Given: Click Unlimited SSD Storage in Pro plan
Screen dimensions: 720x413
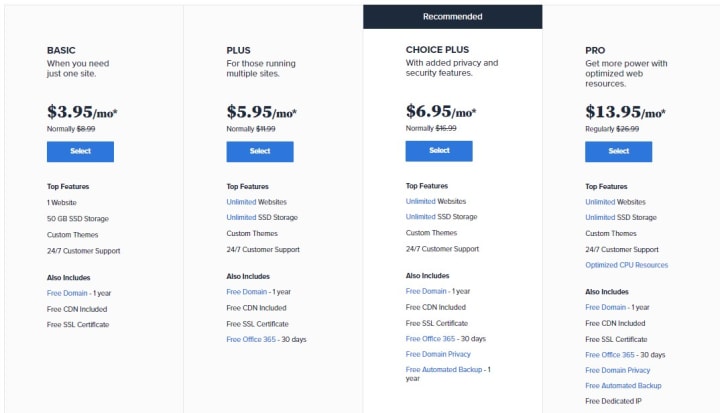Looking at the screenshot, I should (x=600, y=217).
